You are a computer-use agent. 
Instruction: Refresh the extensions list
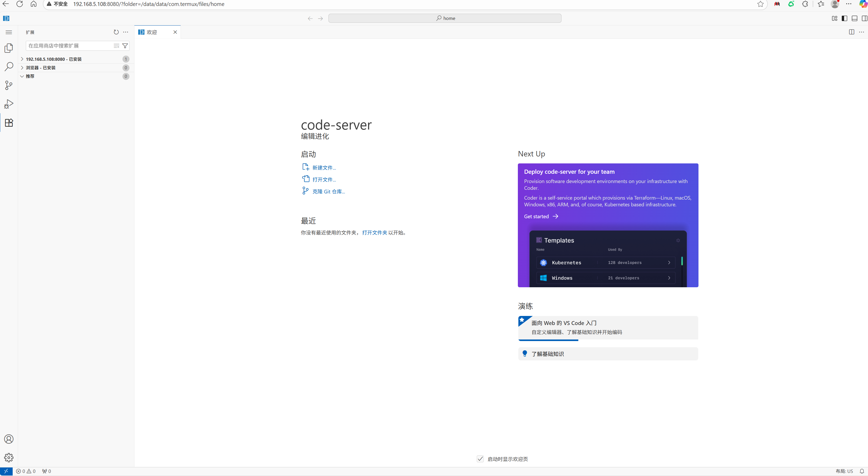tap(116, 32)
